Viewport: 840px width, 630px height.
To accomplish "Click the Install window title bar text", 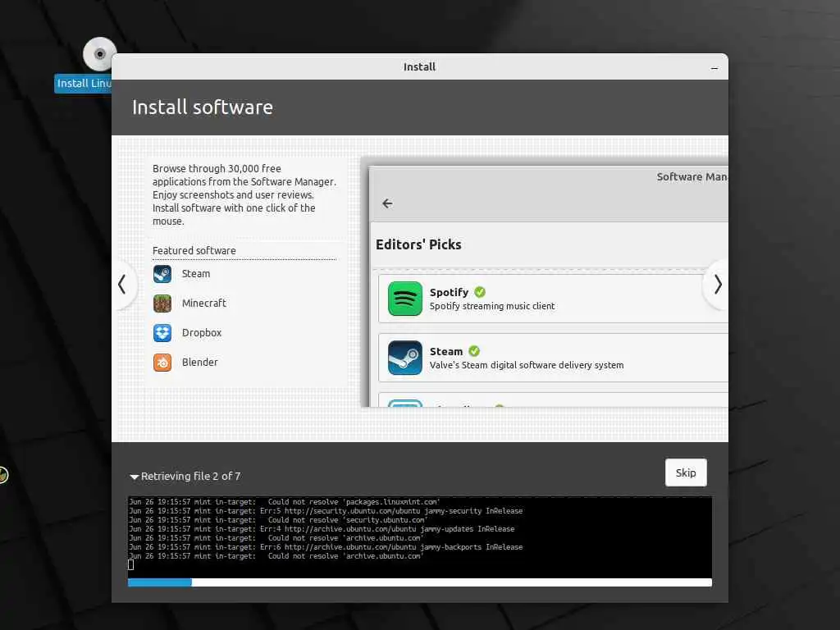I will coord(419,67).
